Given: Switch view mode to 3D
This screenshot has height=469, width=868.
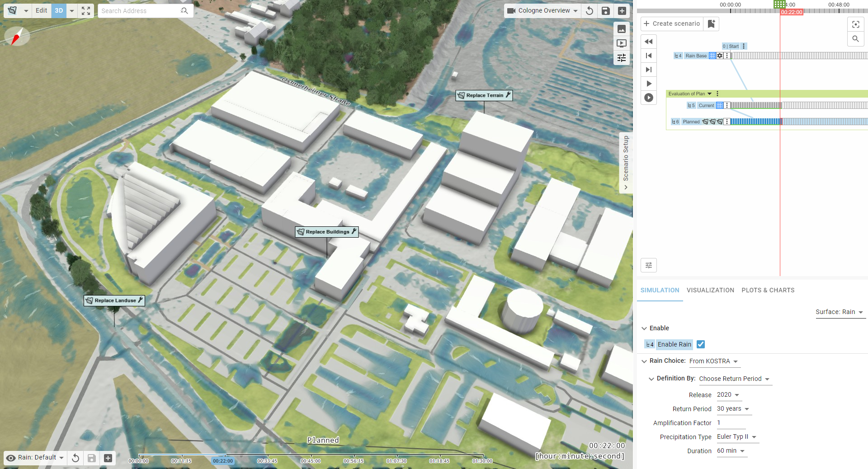Looking at the screenshot, I should [59, 11].
